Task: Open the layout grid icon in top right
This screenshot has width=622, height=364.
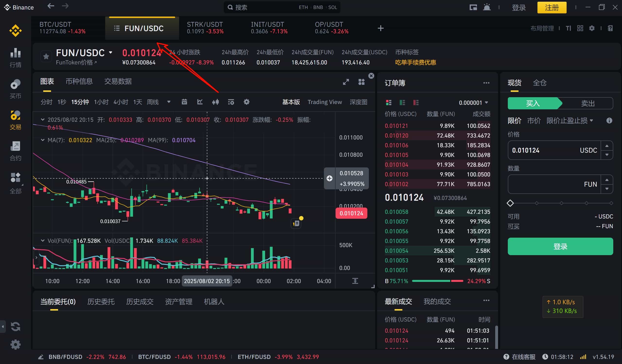Action: pos(580,28)
